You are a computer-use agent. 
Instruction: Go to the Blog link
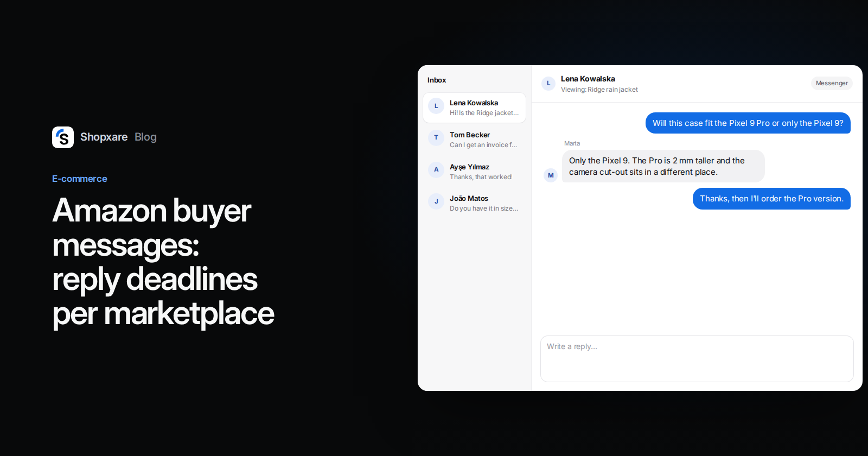(x=145, y=137)
